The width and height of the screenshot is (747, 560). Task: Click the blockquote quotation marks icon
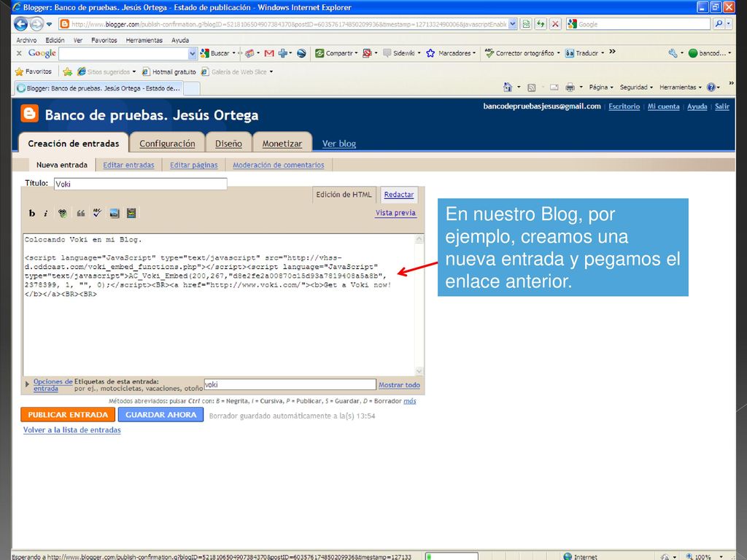coord(81,214)
